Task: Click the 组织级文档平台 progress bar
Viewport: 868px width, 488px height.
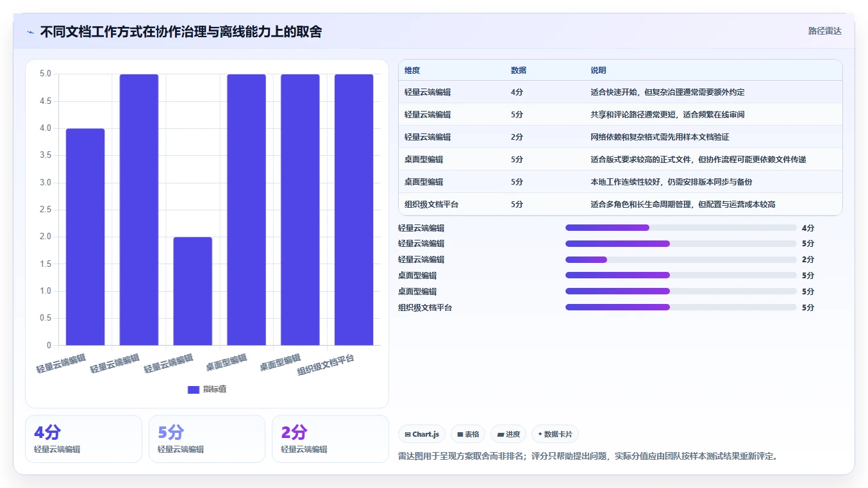Action: (x=681, y=308)
